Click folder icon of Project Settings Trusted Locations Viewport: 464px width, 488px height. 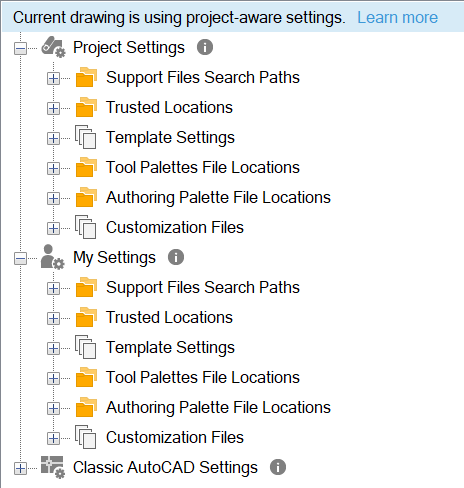[86, 107]
